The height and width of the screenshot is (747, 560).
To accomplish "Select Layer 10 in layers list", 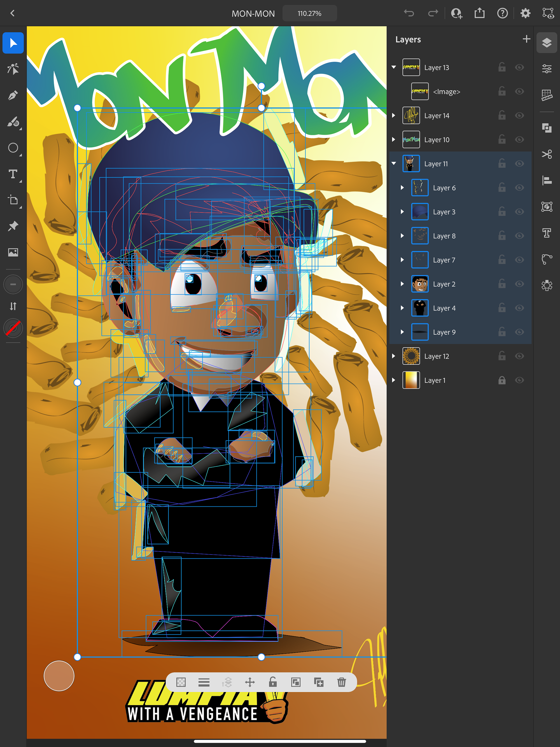I will coord(437,140).
